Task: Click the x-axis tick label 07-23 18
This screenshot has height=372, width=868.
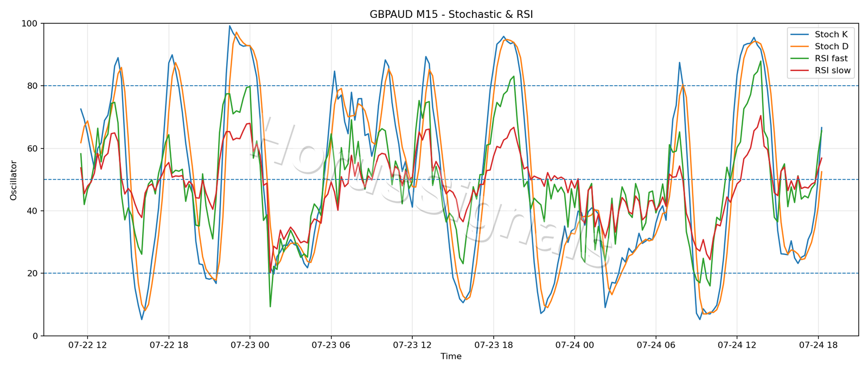Action: 494,344
